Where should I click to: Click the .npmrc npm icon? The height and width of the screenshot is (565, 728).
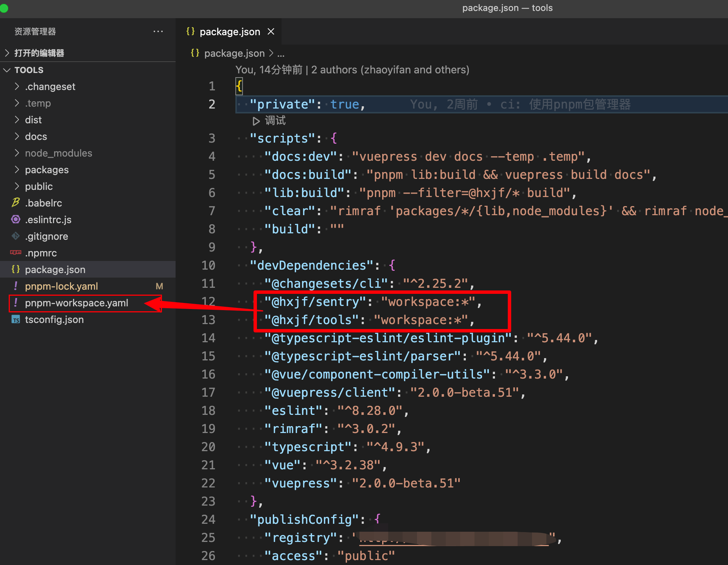point(16,253)
